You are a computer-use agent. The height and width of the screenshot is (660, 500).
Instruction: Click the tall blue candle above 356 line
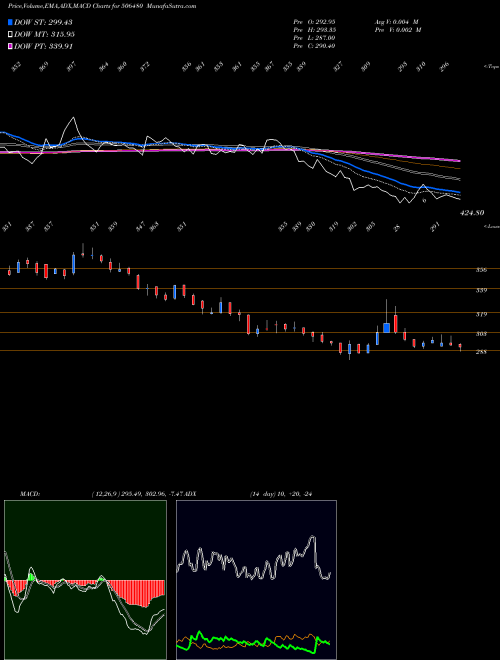coord(74,264)
